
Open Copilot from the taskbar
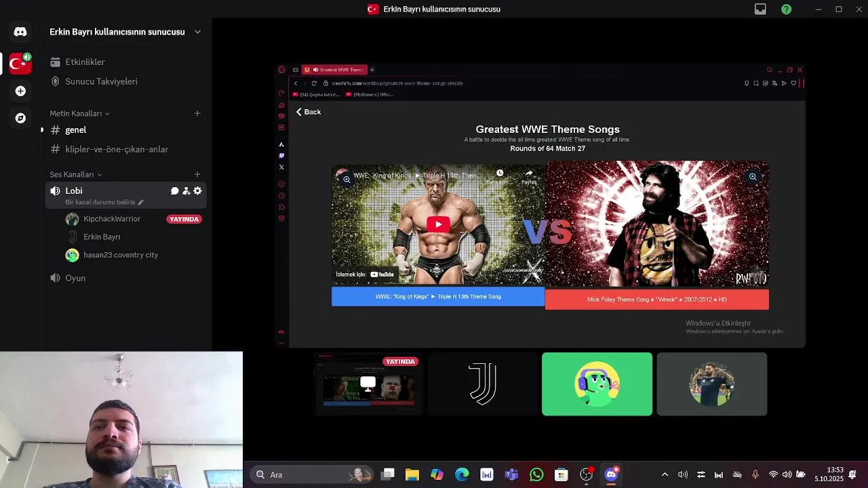pyautogui.click(x=437, y=474)
